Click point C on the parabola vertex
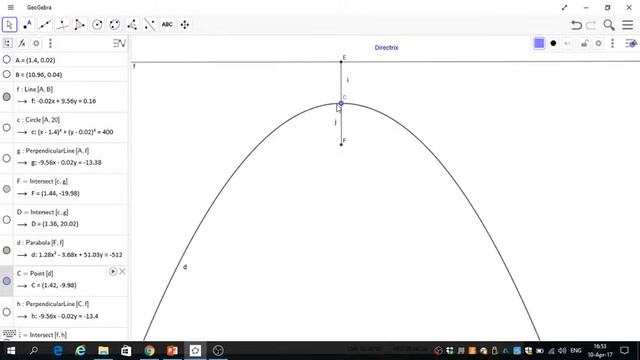This screenshot has height=360, width=640. [341, 104]
